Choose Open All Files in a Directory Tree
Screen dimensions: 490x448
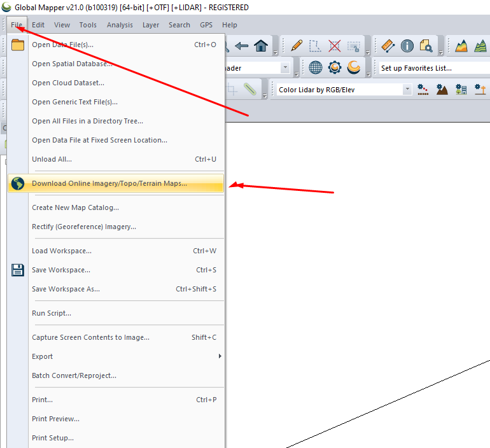click(116, 121)
